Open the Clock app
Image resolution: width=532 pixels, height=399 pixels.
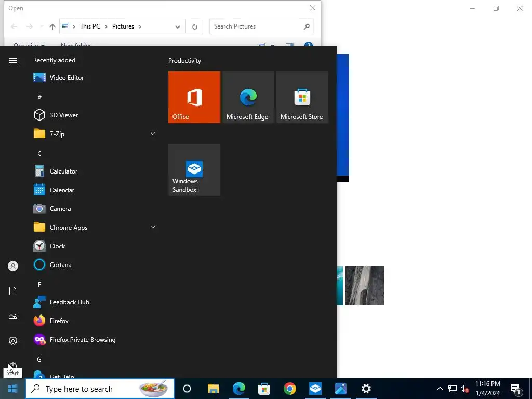coord(95,246)
